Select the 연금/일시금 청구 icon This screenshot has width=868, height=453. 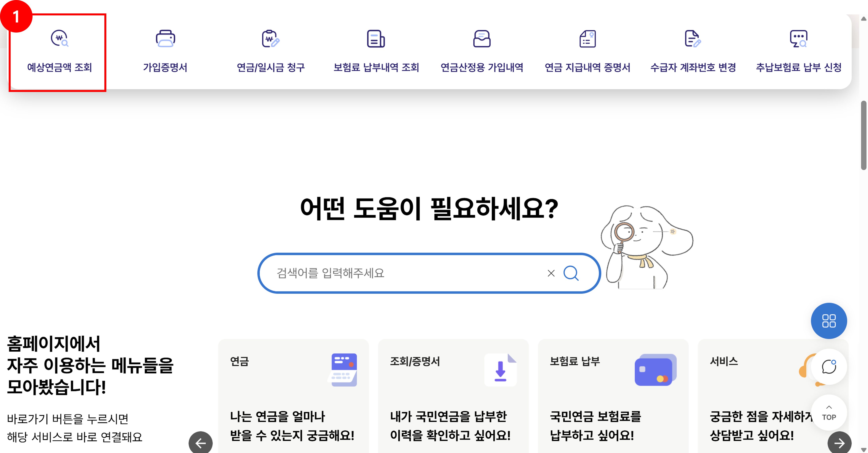271,39
